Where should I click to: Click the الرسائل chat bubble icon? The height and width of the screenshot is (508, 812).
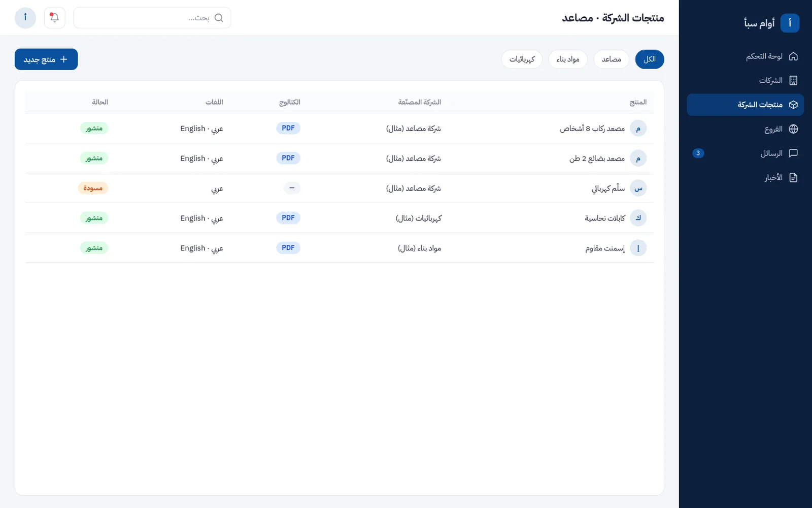tap(793, 153)
